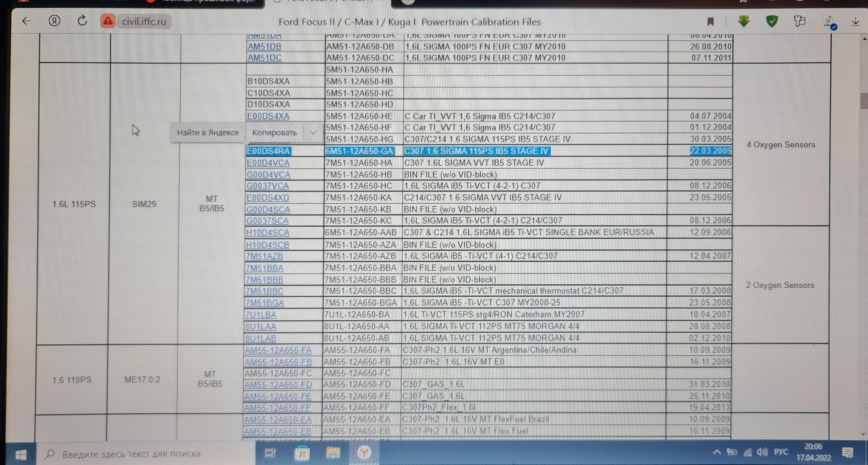Click the "SIM29" ECU cell
868x465 pixels.
coord(144,204)
